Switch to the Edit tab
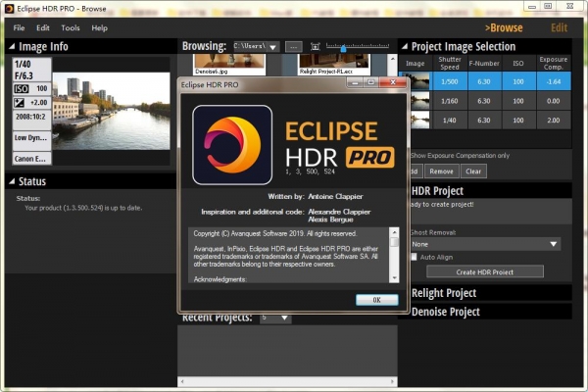This screenshot has height=392, width=588. pos(559,27)
